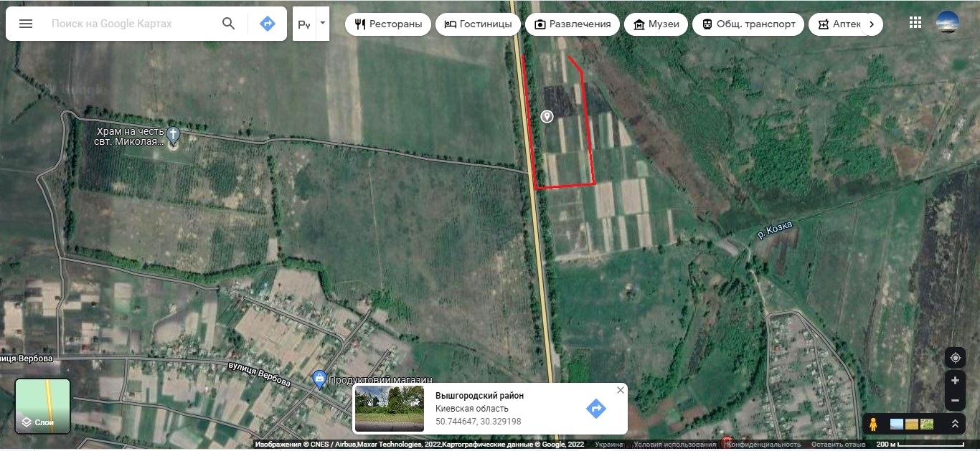980x451 pixels.
Task: Pick up the Street View pegman
Action: tap(873, 424)
